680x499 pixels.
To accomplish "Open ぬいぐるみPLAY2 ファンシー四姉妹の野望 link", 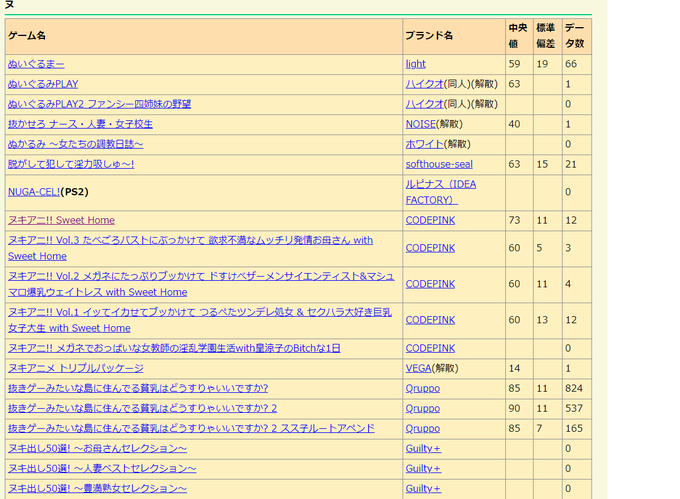I will [x=99, y=104].
